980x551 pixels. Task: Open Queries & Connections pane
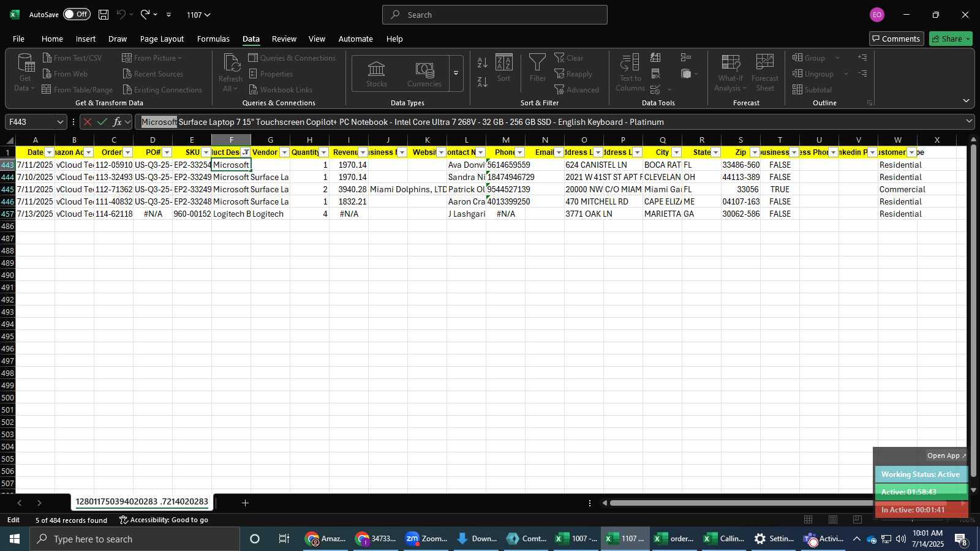click(x=292, y=58)
